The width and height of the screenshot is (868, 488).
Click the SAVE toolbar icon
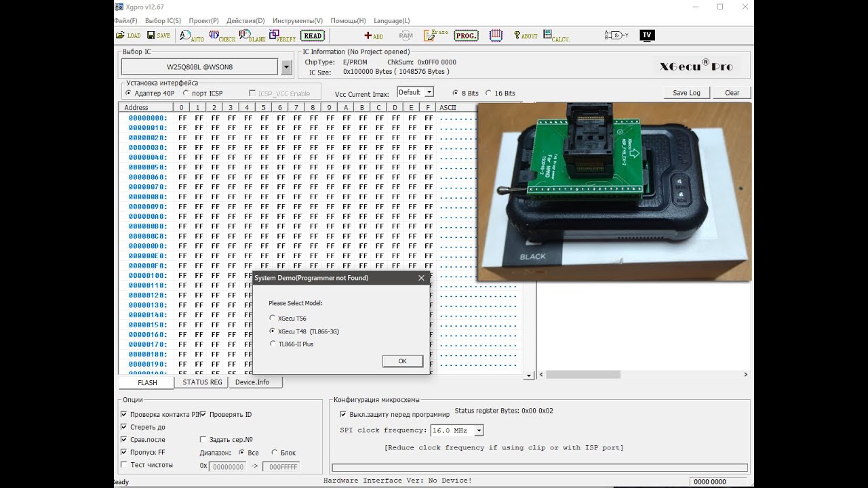click(159, 35)
